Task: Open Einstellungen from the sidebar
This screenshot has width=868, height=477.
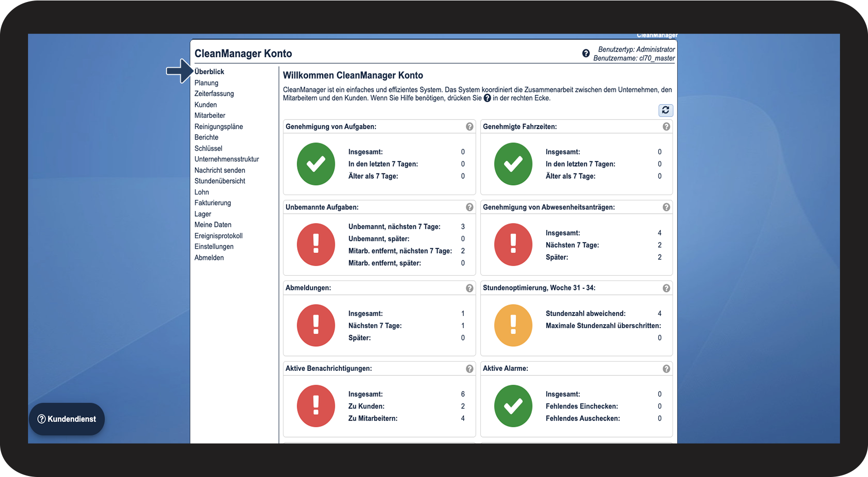Action: coord(214,247)
